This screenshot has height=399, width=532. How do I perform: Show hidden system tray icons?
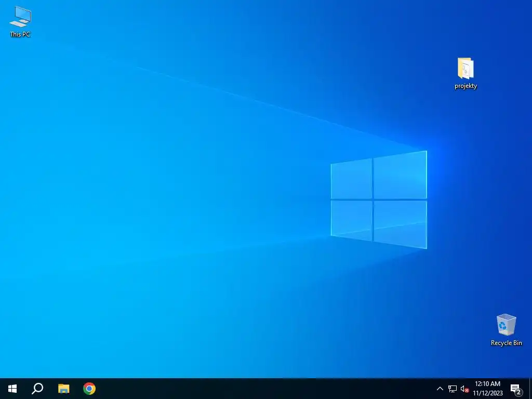[x=440, y=389]
